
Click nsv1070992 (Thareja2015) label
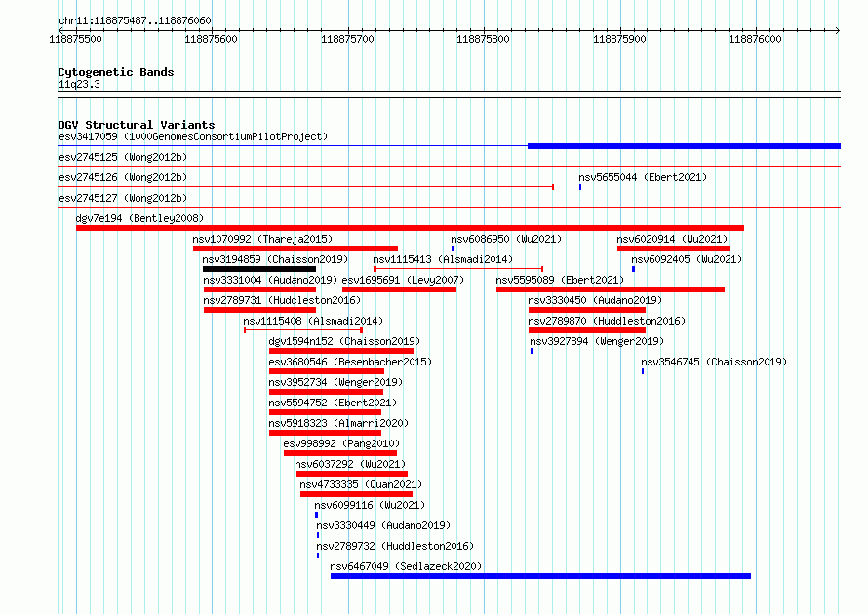pyautogui.click(x=262, y=239)
